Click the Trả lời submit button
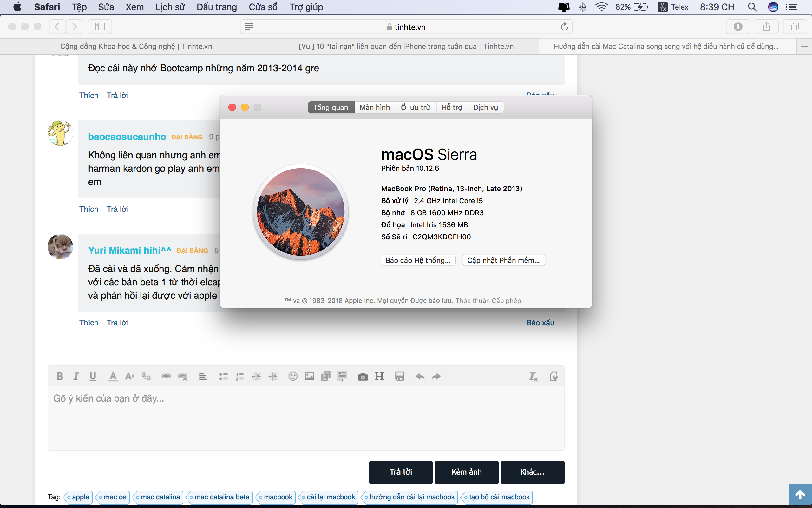 click(x=401, y=472)
